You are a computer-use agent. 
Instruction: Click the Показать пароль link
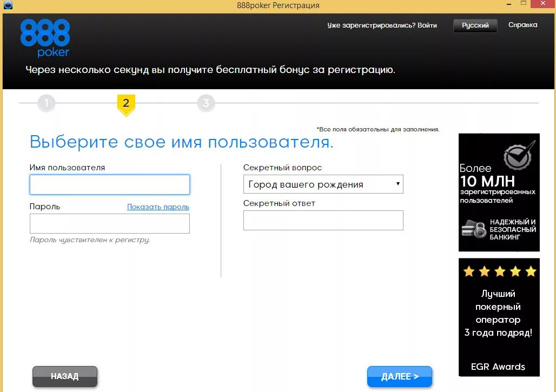[x=158, y=207]
